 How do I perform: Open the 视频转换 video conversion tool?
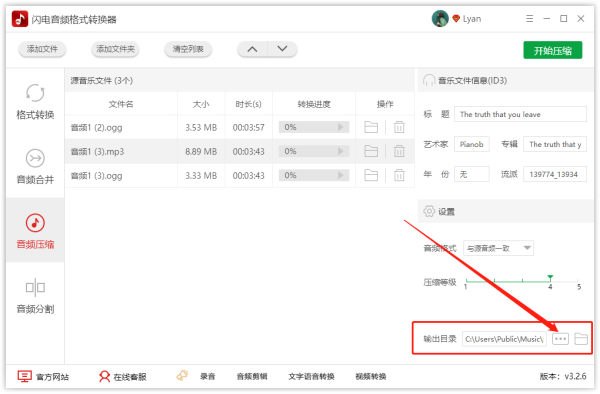point(370,377)
